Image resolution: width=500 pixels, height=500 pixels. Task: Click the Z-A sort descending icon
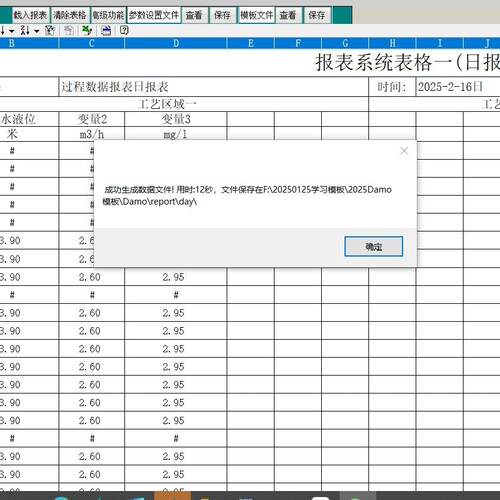click(x=25, y=30)
